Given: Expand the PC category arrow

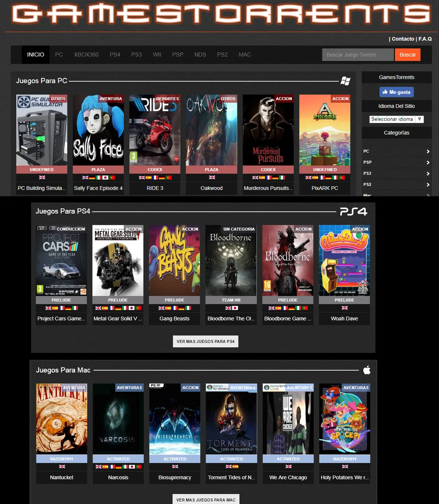Looking at the screenshot, I should point(428,152).
